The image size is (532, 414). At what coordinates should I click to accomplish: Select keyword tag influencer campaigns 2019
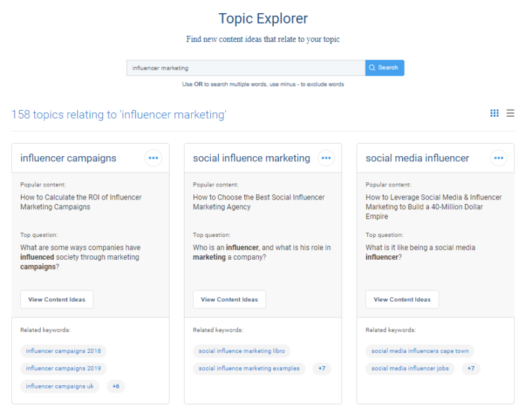[63, 369]
